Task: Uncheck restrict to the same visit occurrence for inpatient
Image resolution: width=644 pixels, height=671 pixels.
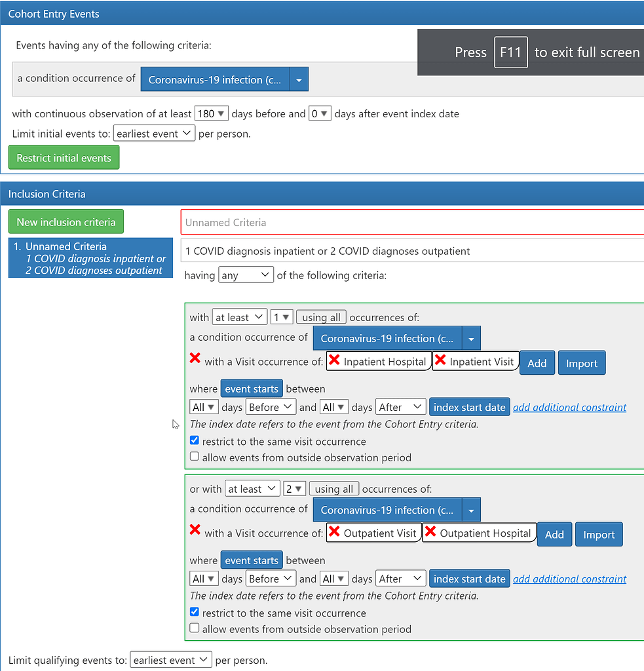Action: pyautogui.click(x=194, y=440)
